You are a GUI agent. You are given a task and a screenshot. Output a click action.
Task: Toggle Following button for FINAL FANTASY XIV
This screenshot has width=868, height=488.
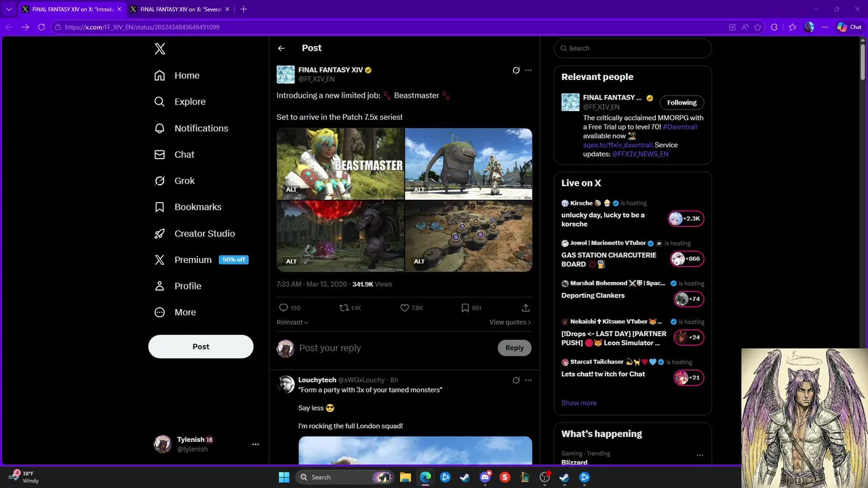(682, 102)
